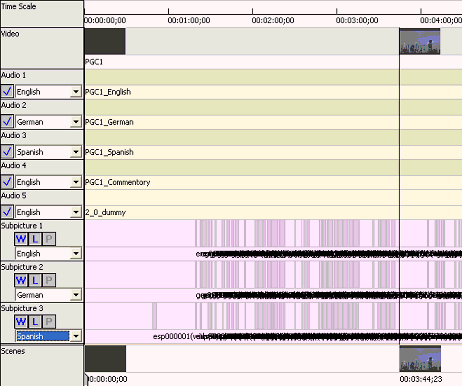462x386 pixels.
Task: Toggle the L button on Subpicture 2
Action: [35, 280]
